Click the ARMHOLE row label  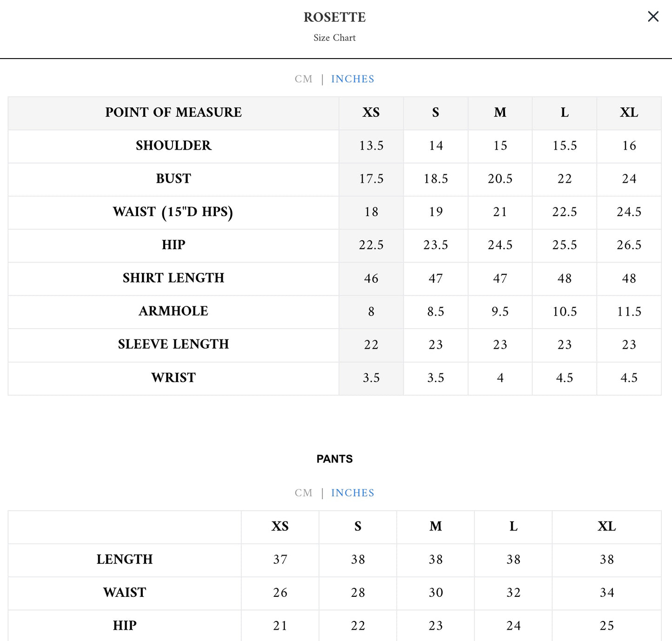coord(173,311)
